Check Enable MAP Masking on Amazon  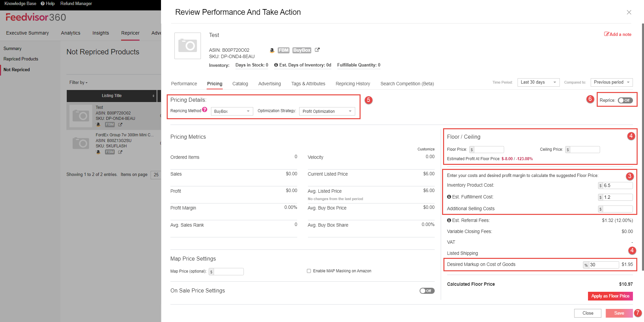(x=309, y=271)
